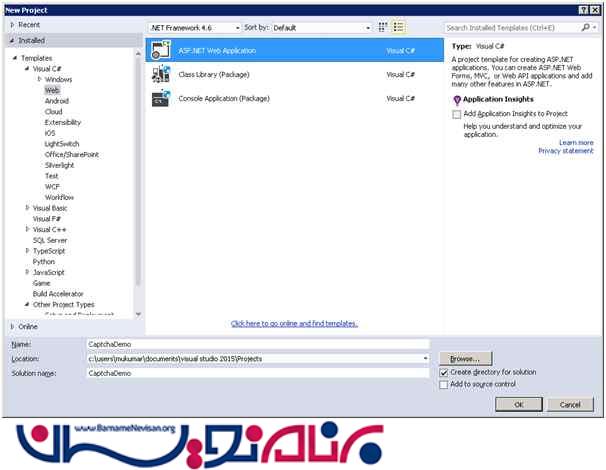Open the Privacy statement link

[x=566, y=151]
